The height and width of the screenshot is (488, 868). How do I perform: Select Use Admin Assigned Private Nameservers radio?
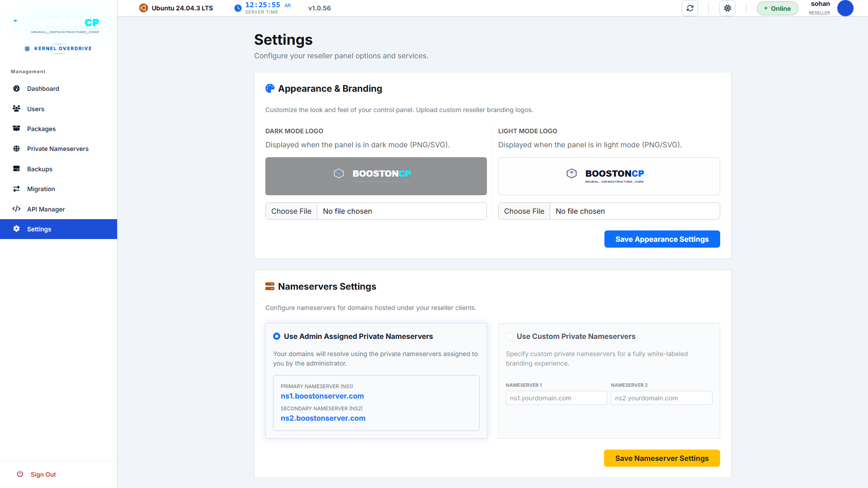277,336
